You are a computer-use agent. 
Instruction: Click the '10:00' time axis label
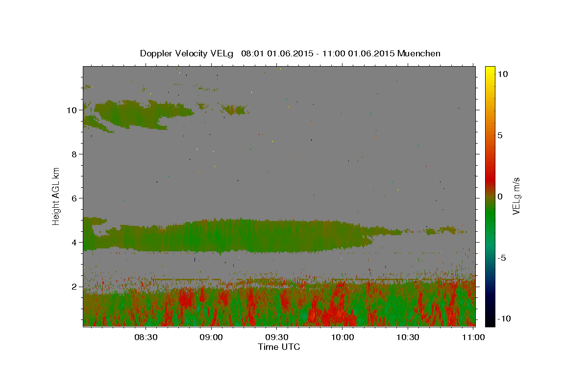pyautogui.click(x=343, y=337)
